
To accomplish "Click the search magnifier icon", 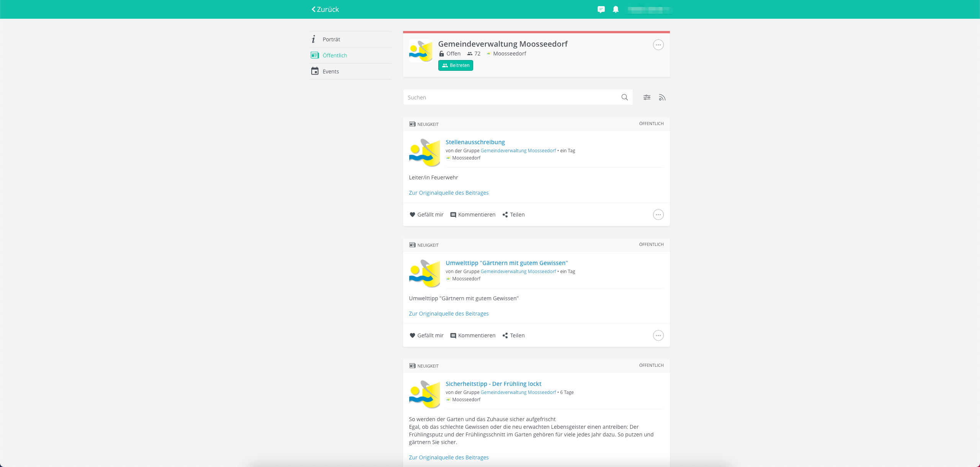I will click(x=625, y=98).
